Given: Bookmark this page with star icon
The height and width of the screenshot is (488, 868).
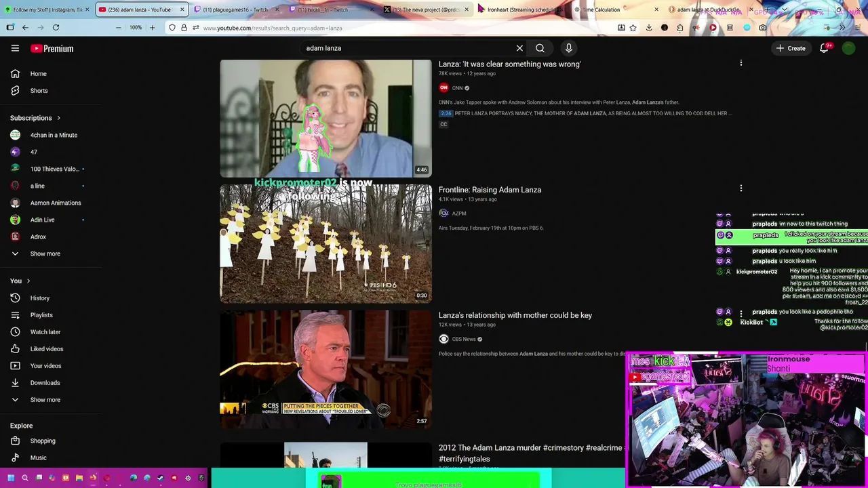Looking at the screenshot, I should [x=633, y=28].
